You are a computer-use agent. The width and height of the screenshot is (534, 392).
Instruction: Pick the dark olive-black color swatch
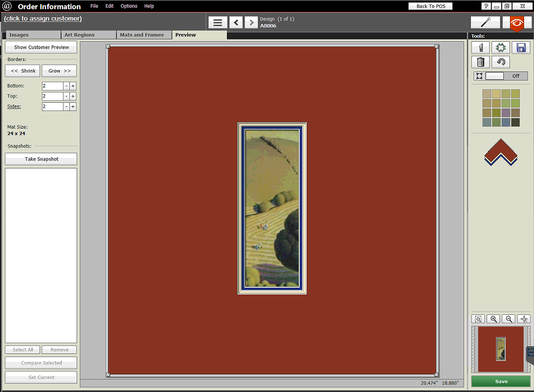pos(515,122)
